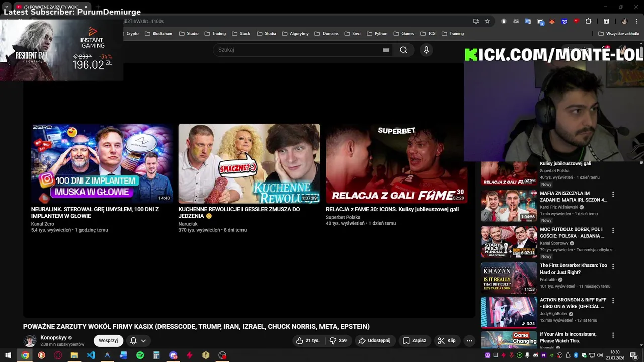This screenshot has height=362, width=644.
Task: Dislike the video (259)
Action: [338, 340]
